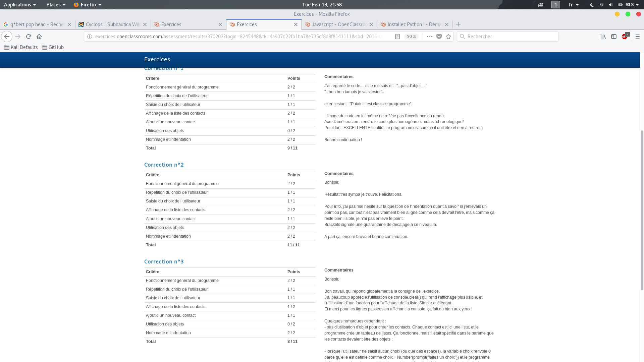This screenshot has height=362, width=644.
Task: Expand the Applications menu
Action: point(20,5)
